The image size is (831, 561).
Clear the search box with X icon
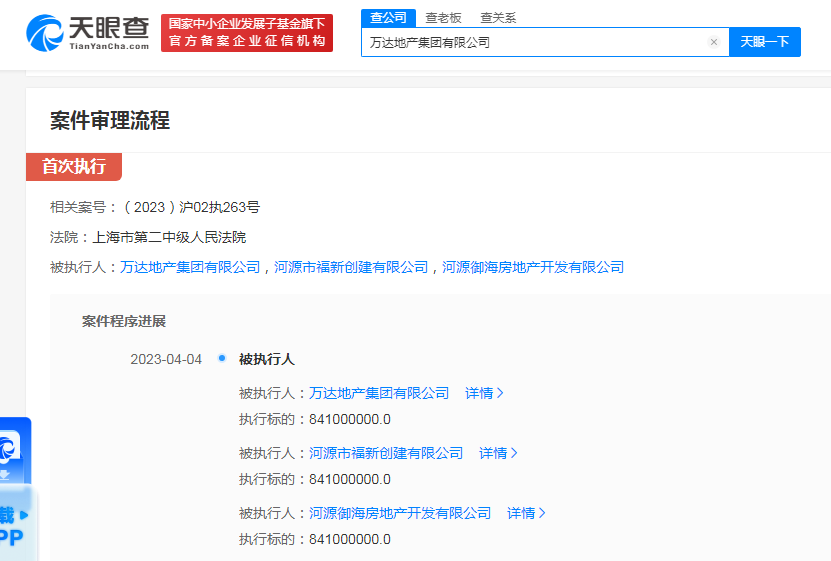[x=714, y=42]
